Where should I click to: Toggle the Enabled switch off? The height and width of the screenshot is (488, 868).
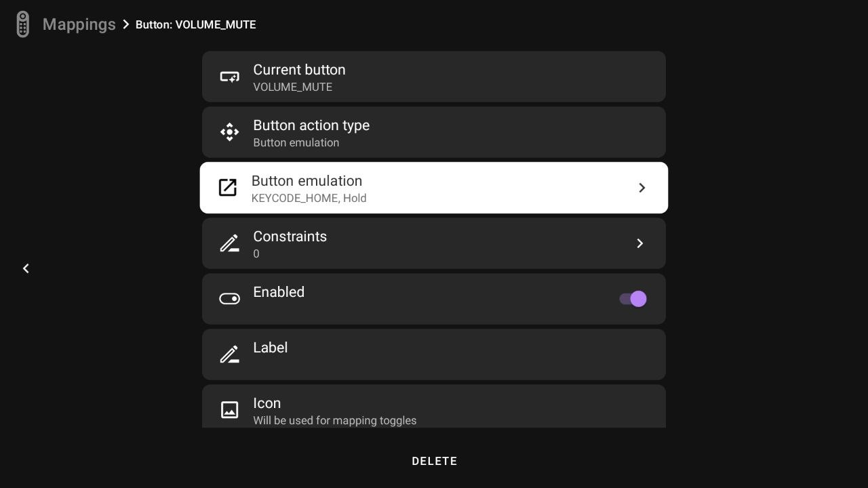pos(633,299)
